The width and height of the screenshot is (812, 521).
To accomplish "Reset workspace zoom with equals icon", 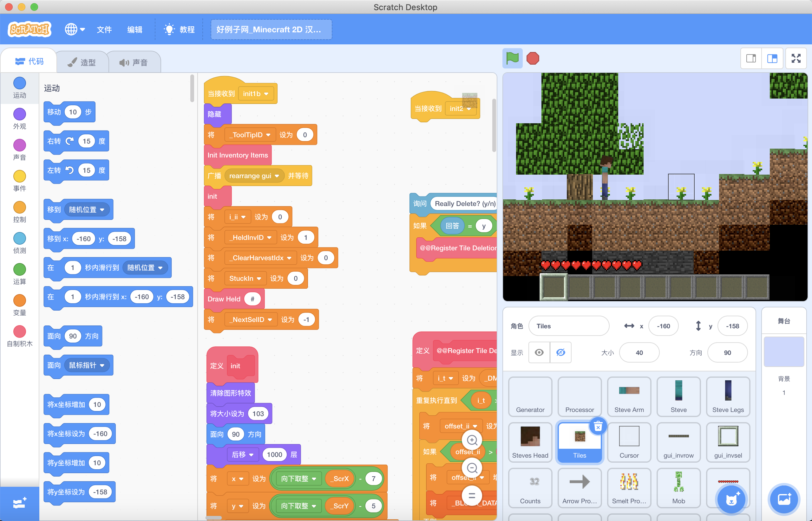I will coord(472,496).
